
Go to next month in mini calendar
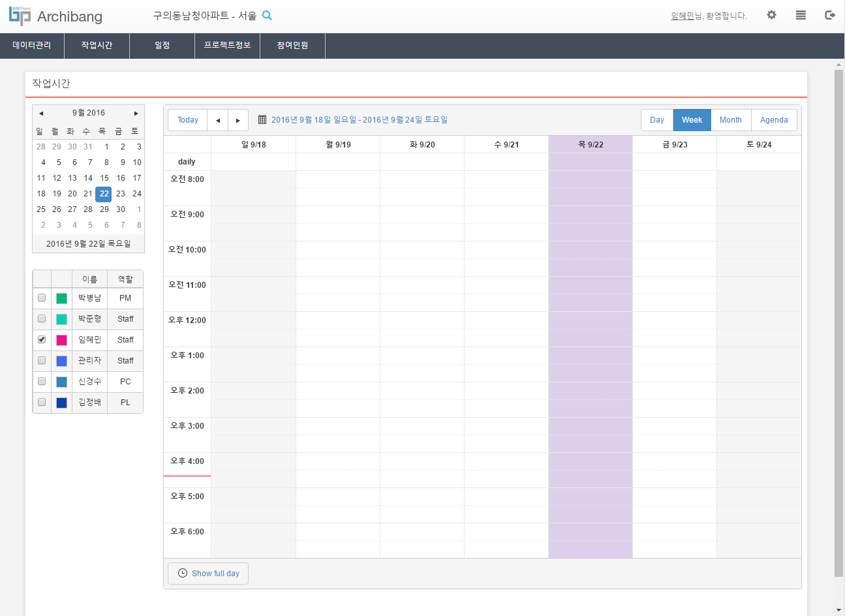136,113
